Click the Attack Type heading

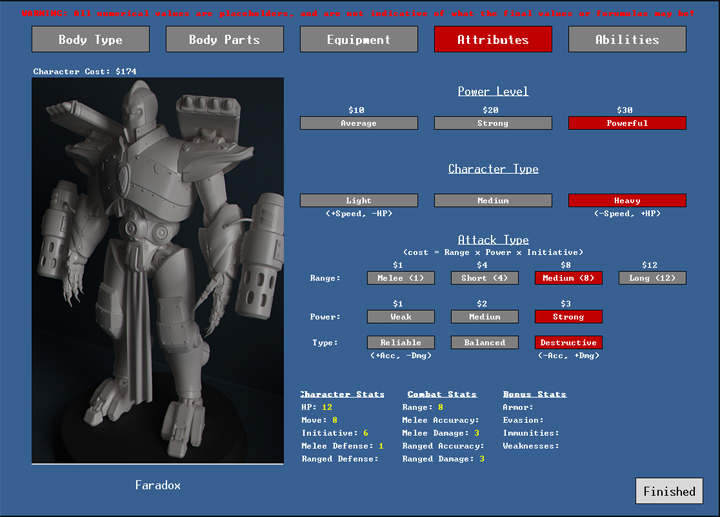click(x=493, y=240)
